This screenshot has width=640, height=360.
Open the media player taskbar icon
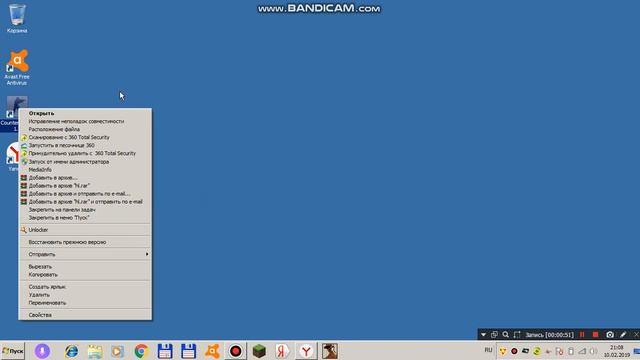click(x=118, y=351)
